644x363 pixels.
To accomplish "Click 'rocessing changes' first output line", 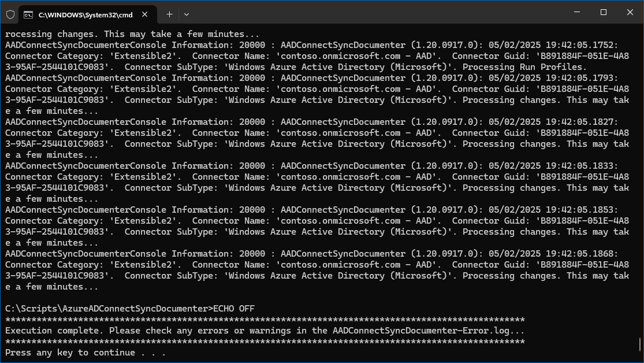I will click(x=132, y=34).
